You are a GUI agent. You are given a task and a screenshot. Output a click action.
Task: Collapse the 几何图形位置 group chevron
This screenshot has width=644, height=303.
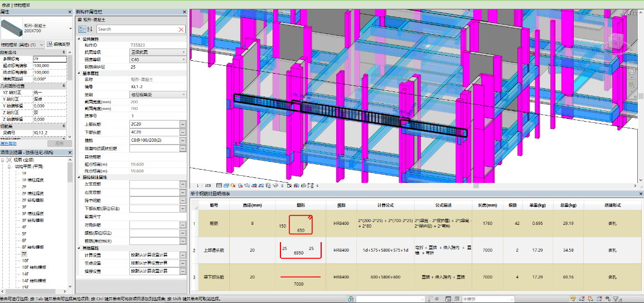[63, 86]
